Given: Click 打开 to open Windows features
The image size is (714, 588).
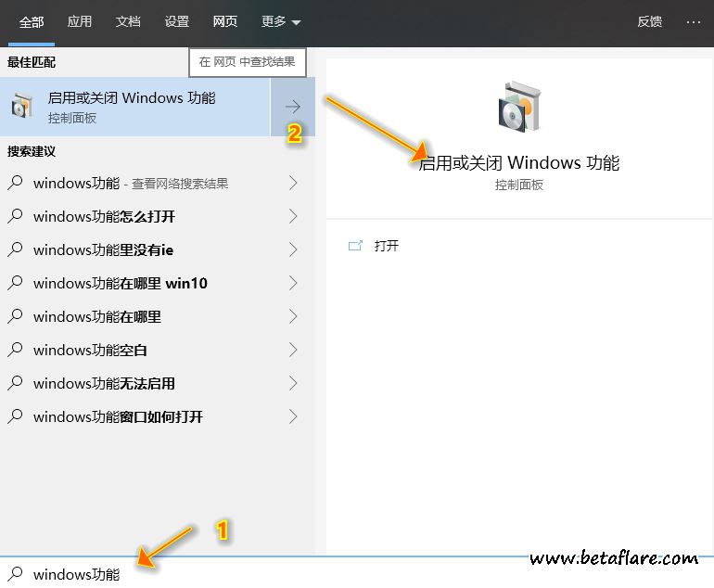Looking at the screenshot, I should 386,246.
